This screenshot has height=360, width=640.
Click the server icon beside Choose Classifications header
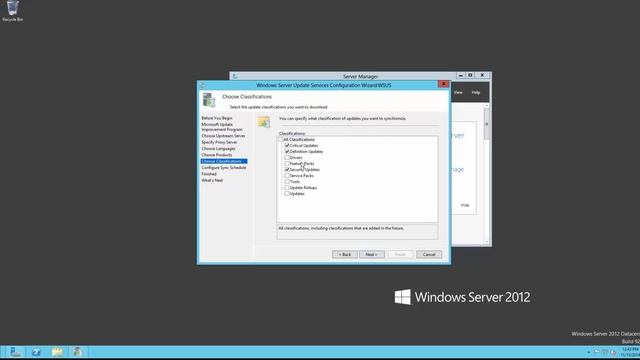[x=209, y=100]
